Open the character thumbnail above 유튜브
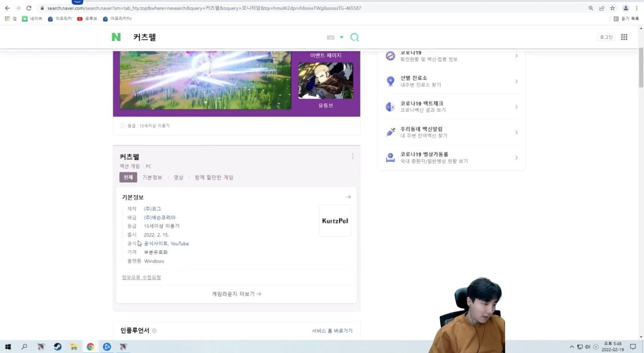644x353 pixels. coord(326,80)
